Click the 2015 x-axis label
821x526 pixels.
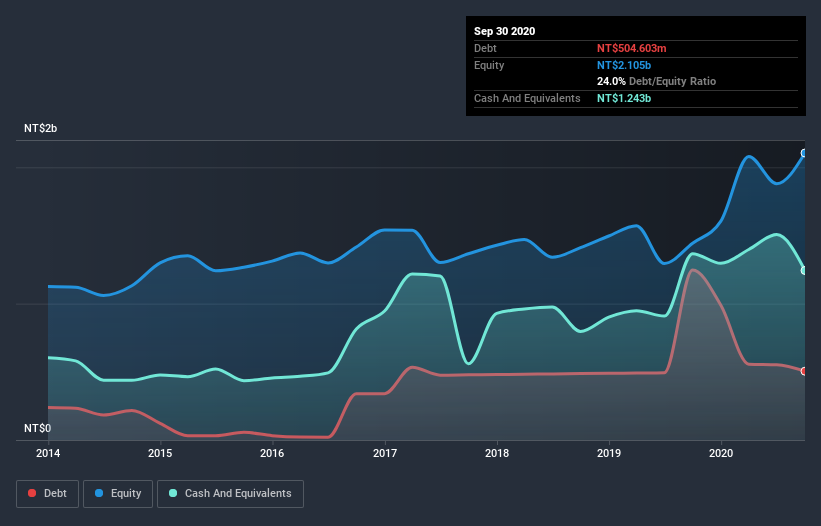tap(160, 453)
